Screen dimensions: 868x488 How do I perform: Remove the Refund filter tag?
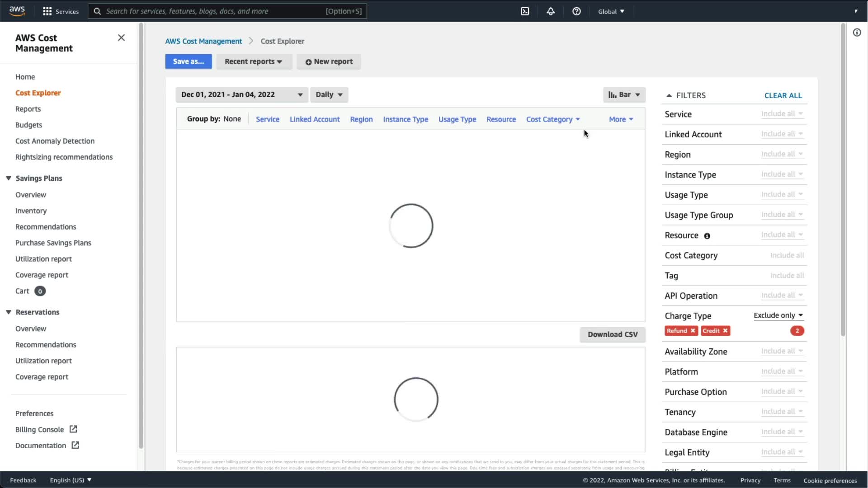click(x=693, y=331)
